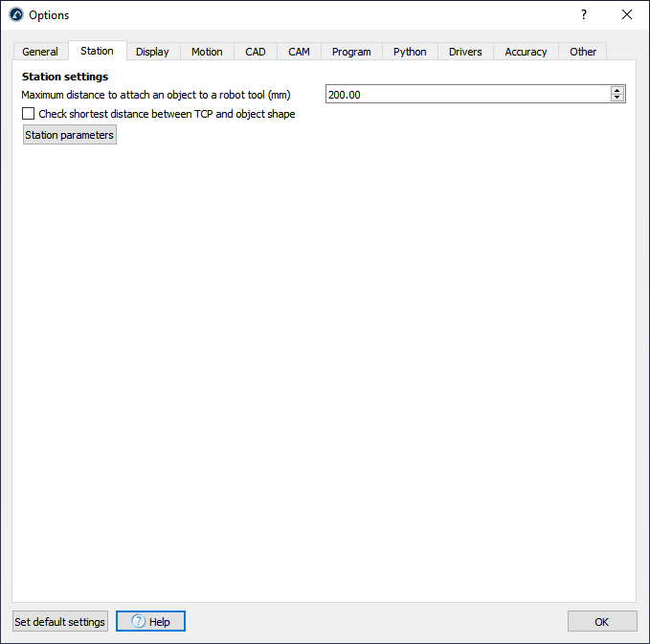
Task: Confirm options with OK button
Action: (x=601, y=622)
